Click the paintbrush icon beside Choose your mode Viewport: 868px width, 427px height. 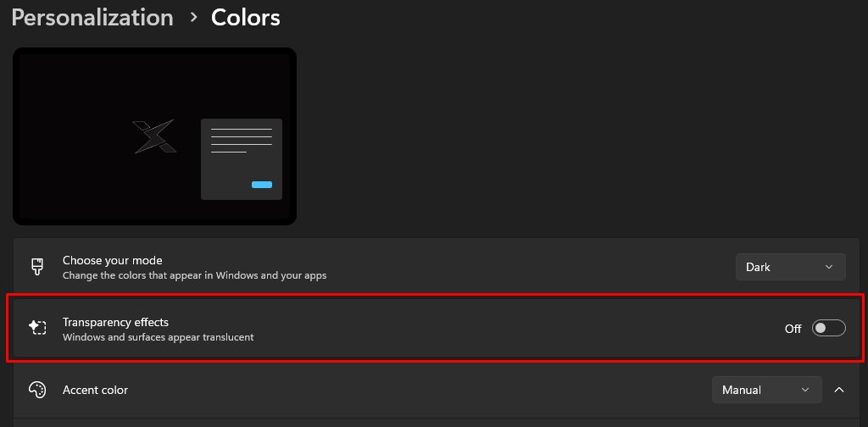coord(37,267)
